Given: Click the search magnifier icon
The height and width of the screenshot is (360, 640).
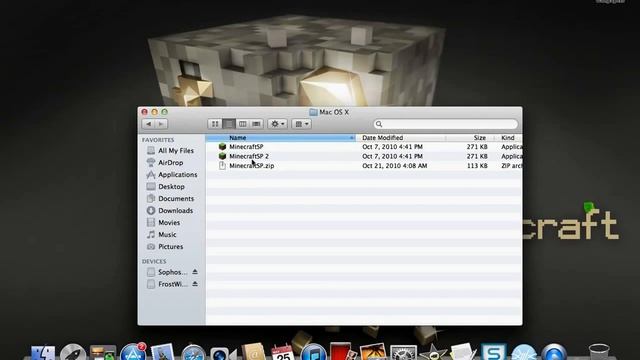Looking at the screenshot, I should [379, 124].
